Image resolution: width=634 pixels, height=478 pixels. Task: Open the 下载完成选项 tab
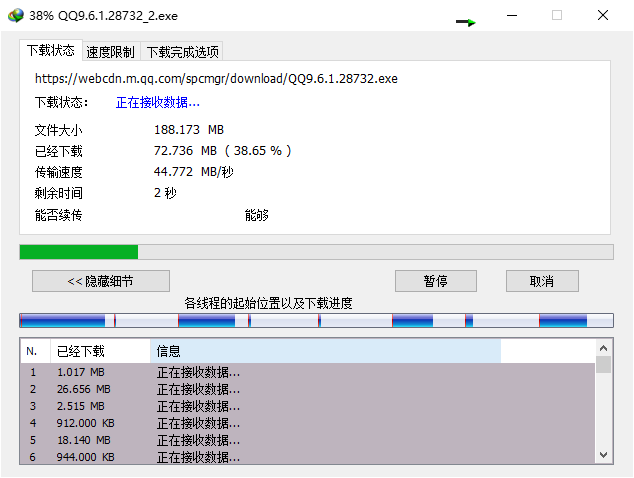tap(182, 52)
